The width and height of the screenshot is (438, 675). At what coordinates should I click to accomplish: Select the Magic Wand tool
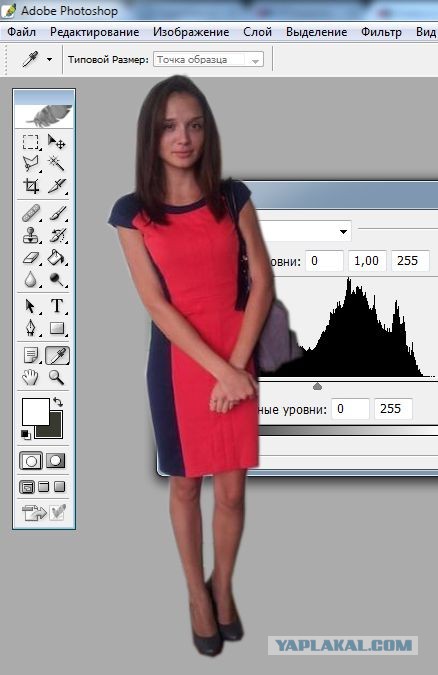[x=56, y=164]
